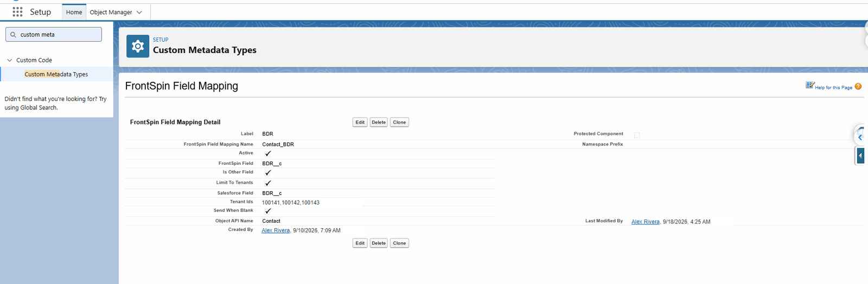Open the Object Manager dropdown arrow
Viewport: 868px width, 284px height.
[x=139, y=12]
